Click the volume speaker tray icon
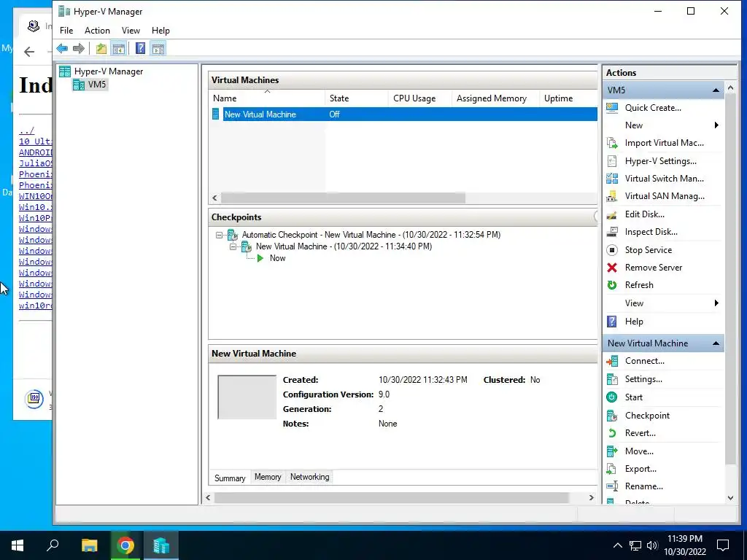747x560 pixels. point(652,545)
